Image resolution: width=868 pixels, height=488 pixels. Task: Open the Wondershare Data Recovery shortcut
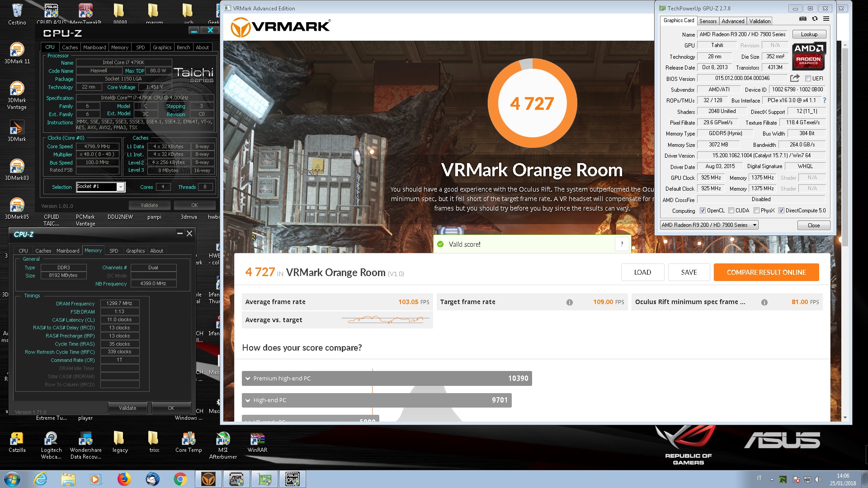[85, 446]
